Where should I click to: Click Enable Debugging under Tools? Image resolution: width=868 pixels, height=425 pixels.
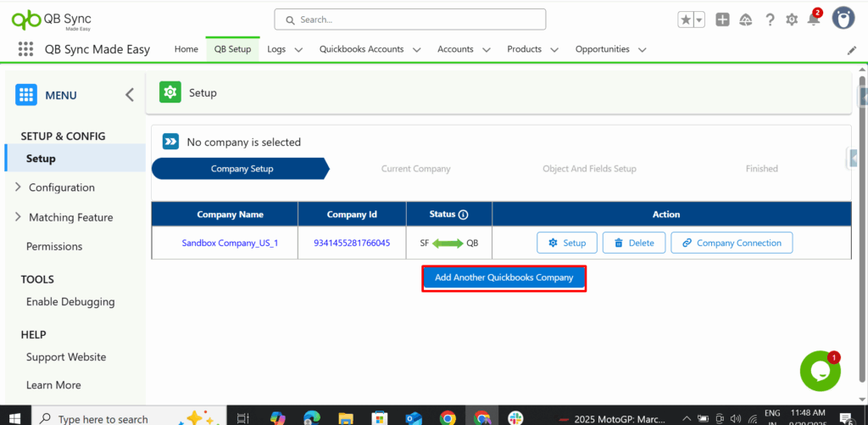tap(70, 302)
